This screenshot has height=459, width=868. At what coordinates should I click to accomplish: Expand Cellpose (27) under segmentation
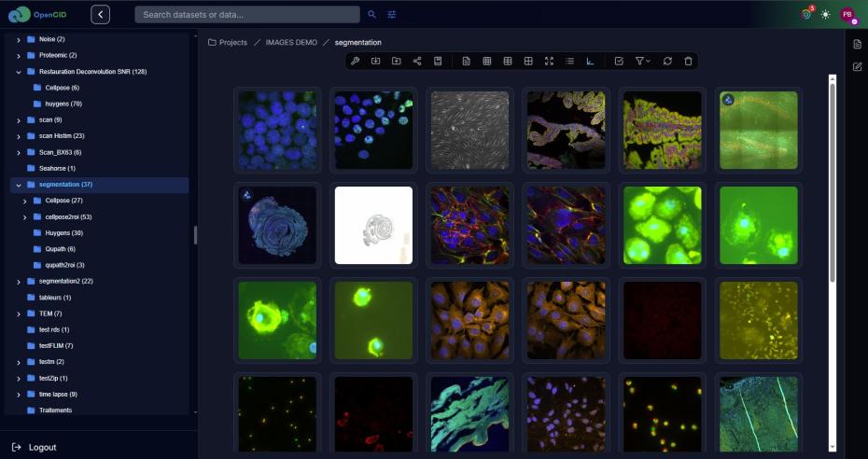click(x=24, y=201)
